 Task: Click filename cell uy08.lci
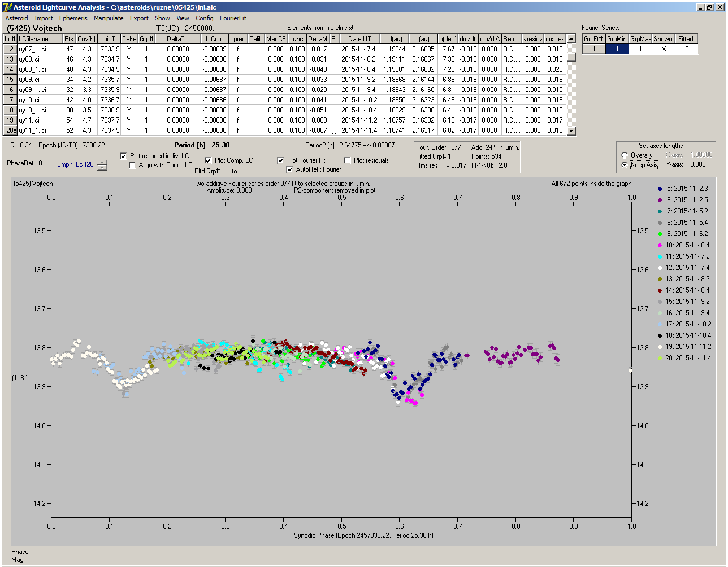[40, 59]
